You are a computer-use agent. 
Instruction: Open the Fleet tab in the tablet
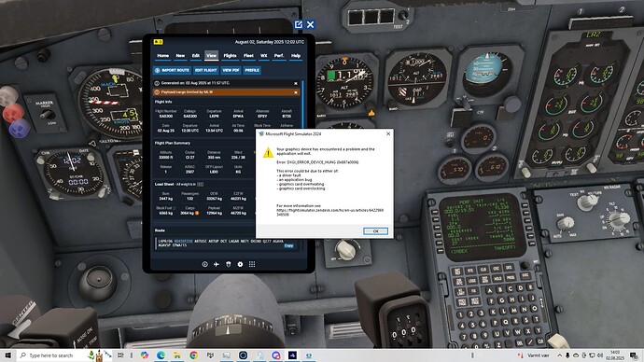pyautogui.click(x=248, y=55)
